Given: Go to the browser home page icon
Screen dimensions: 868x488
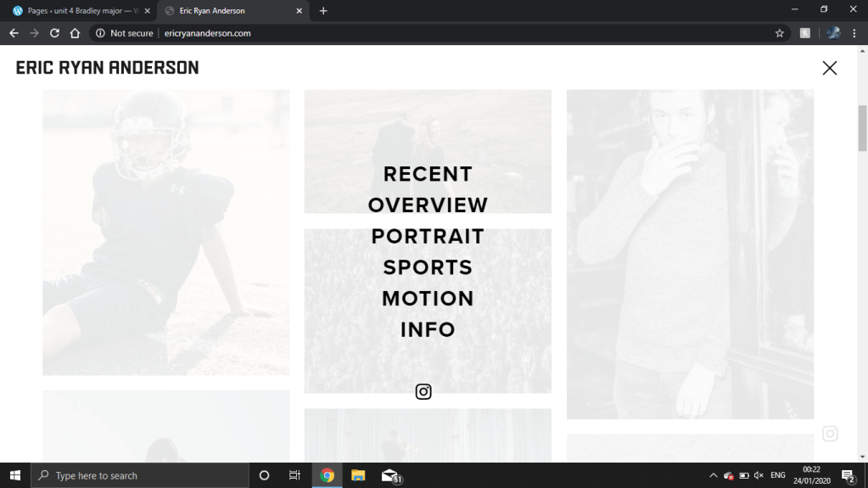Looking at the screenshot, I should [75, 33].
